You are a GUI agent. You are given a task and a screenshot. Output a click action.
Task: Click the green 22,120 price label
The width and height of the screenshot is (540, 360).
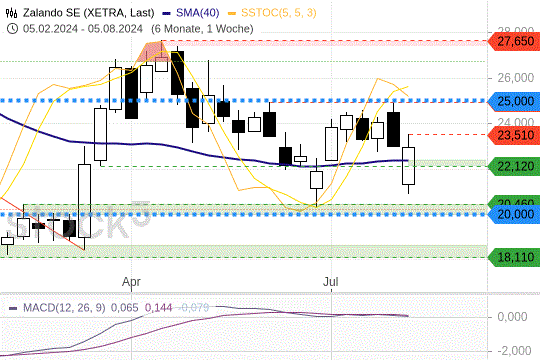514,166
